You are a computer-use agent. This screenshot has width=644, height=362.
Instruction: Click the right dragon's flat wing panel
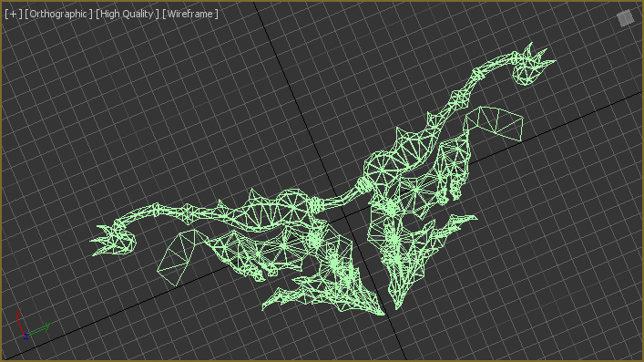pos(494,122)
